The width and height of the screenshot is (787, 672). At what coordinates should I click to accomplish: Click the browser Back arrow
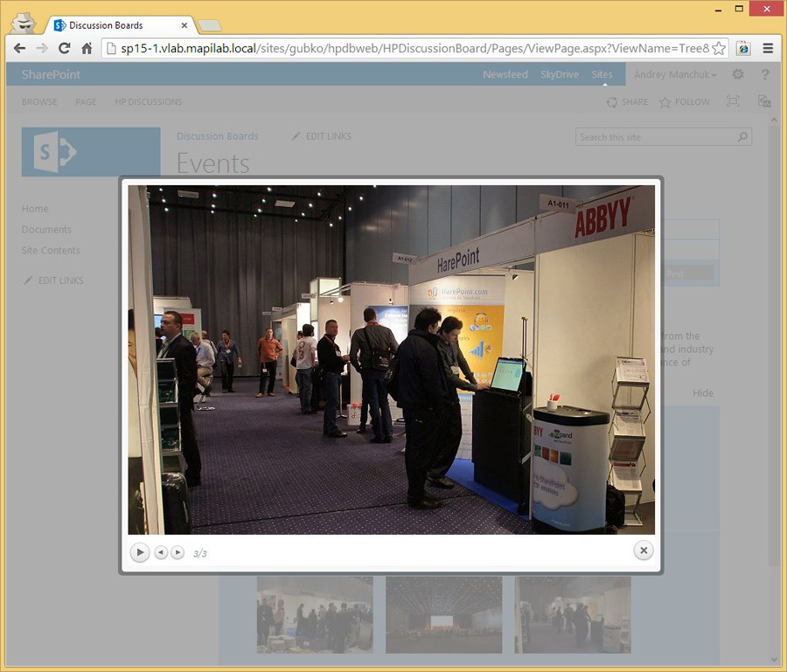pos(19,48)
